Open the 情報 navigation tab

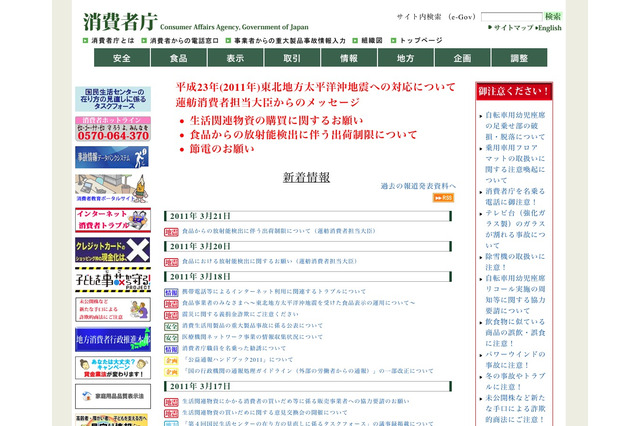pyautogui.click(x=349, y=58)
